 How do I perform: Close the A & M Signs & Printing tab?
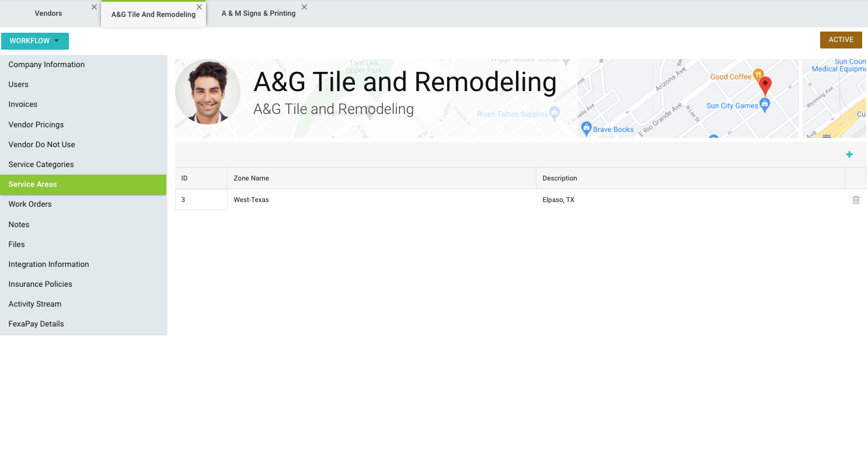tap(304, 7)
